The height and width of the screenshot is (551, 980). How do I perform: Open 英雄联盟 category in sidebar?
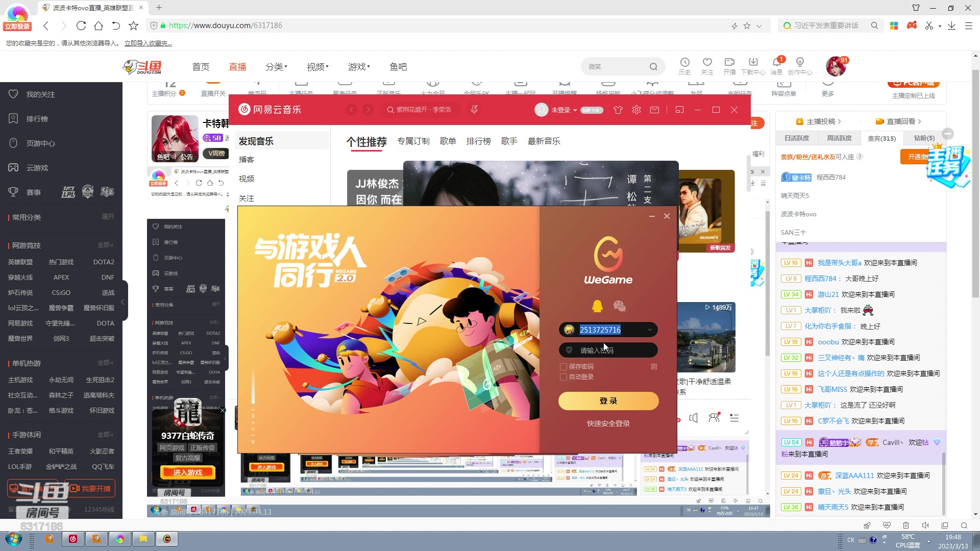point(20,262)
